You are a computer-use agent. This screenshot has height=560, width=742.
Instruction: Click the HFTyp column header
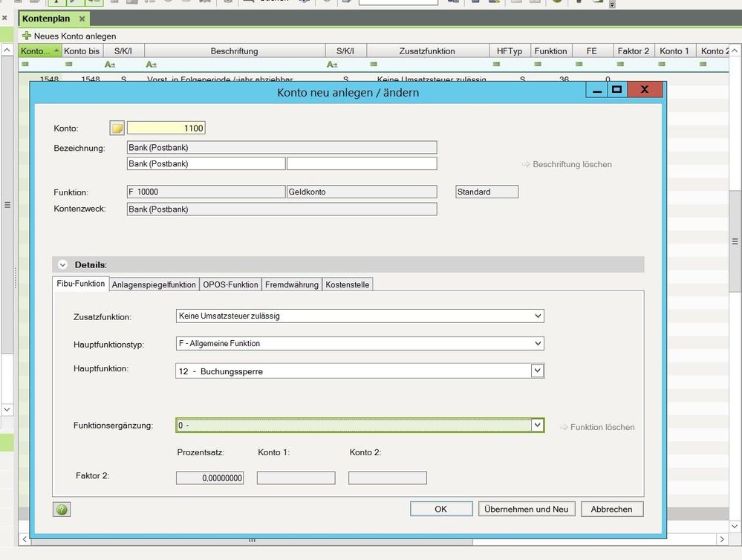pyautogui.click(x=510, y=51)
